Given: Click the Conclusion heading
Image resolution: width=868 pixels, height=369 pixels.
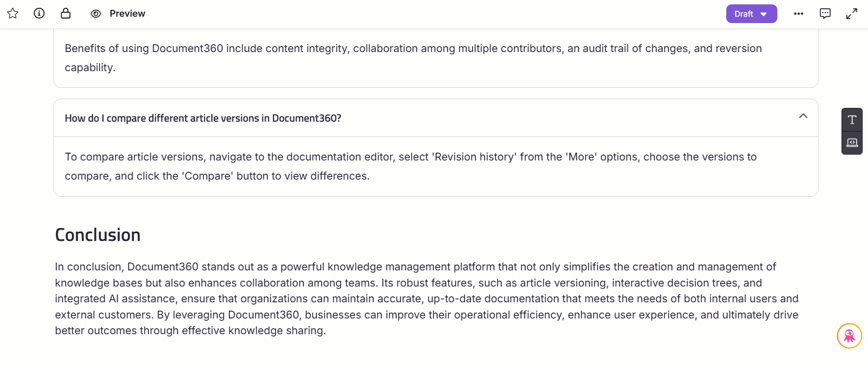Looking at the screenshot, I should (98, 235).
